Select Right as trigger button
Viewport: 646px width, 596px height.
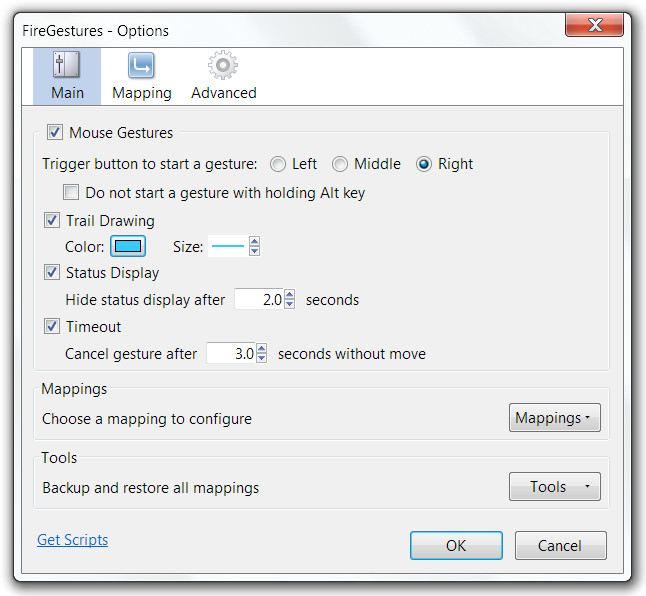click(x=424, y=164)
